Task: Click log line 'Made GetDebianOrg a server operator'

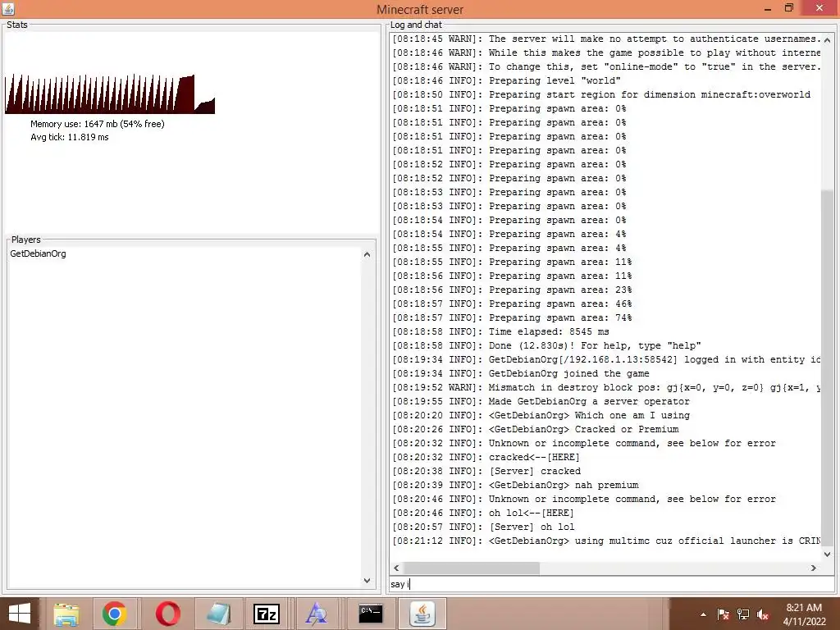Action: tap(541, 401)
